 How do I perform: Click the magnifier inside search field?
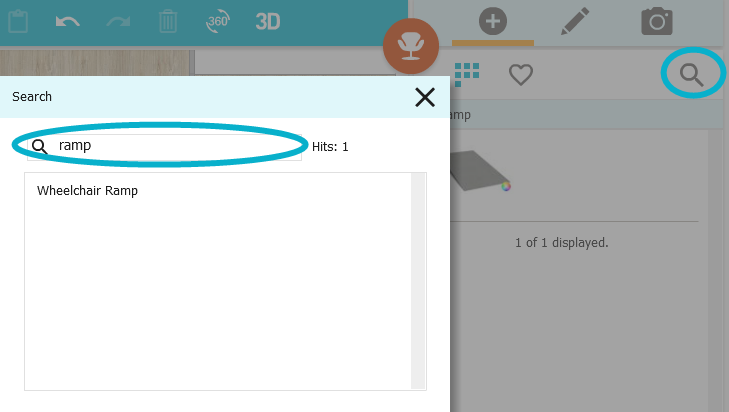pyautogui.click(x=40, y=147)
